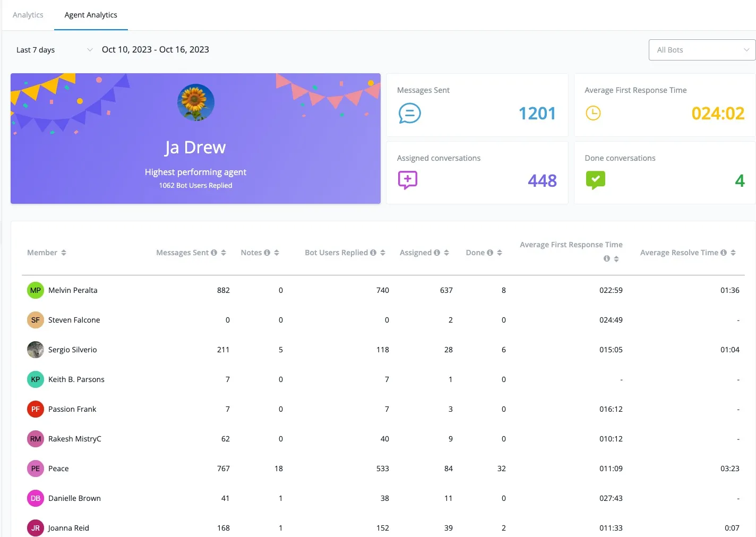Click Sergio Silverio's photo avatar
This screenshot has width=756, height=537.
click(36, 350)
